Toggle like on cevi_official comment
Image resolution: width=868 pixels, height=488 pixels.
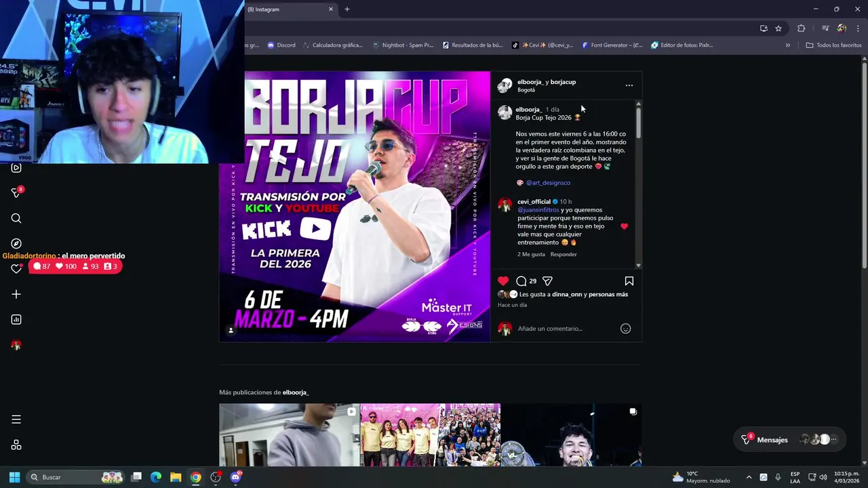point(624,226)
